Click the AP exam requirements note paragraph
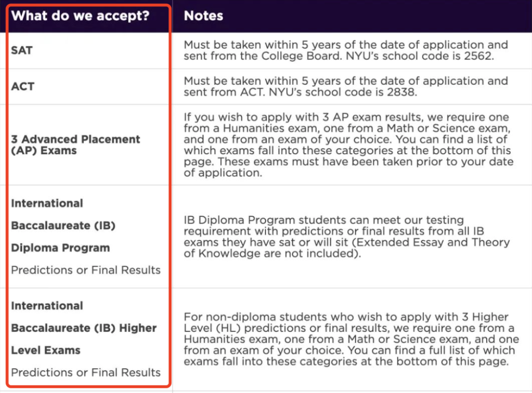Viewport: 532px width, 393px height. [x=348, y=145]
